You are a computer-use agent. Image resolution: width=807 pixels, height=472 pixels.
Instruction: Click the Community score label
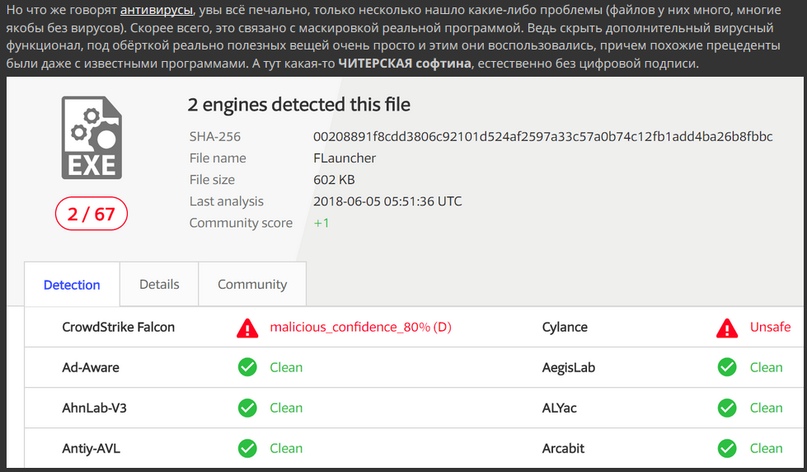click(241, 223)
